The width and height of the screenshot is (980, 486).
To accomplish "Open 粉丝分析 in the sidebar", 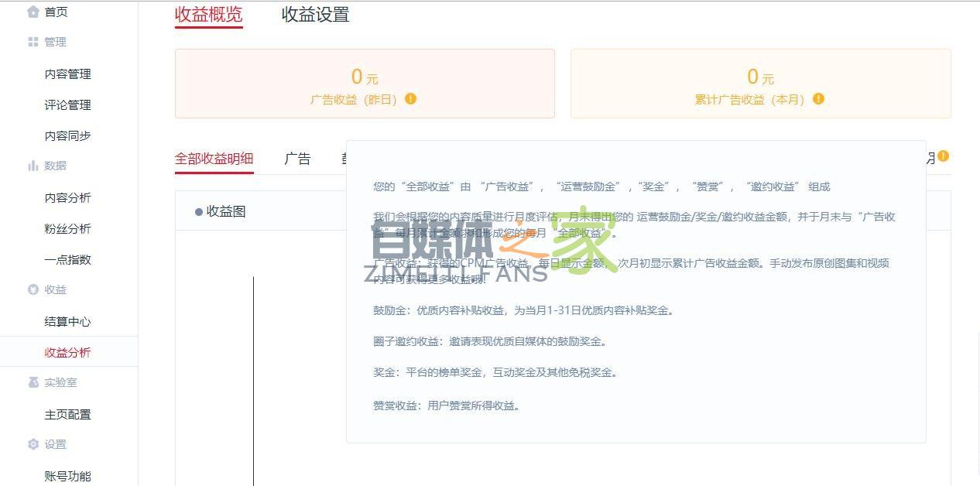I will (67, 229).
